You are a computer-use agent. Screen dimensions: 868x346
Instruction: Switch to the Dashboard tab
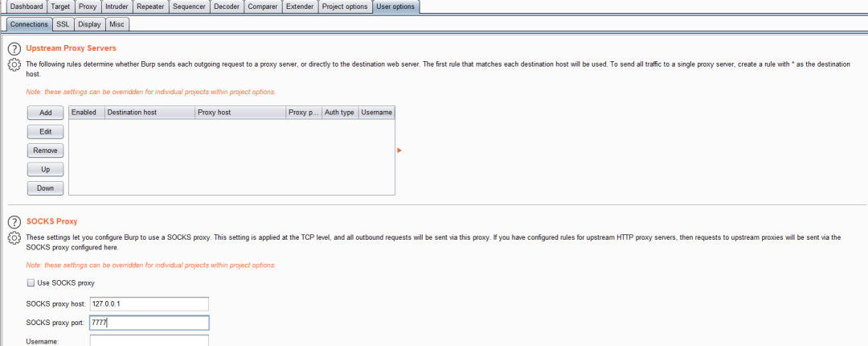tap(27, 6)
